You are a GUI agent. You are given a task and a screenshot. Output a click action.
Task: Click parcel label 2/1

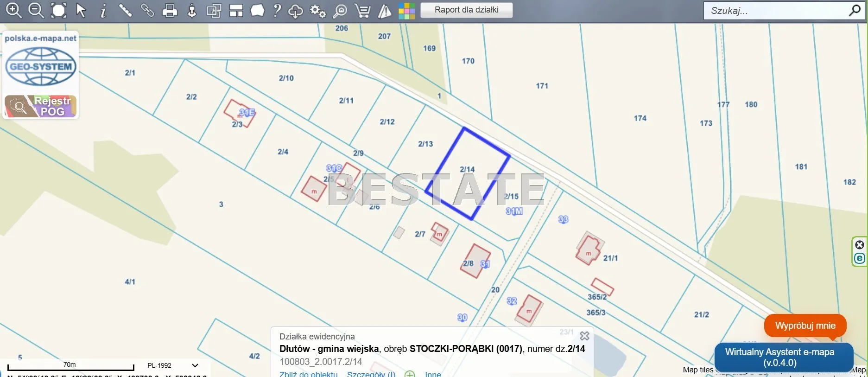(130, 72)
